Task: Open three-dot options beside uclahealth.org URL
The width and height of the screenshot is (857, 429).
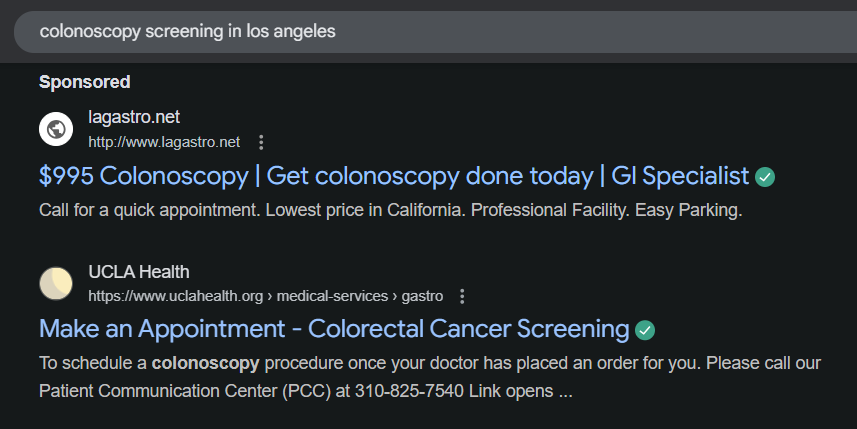Action: pyautogui.click(x=462, y=296)
